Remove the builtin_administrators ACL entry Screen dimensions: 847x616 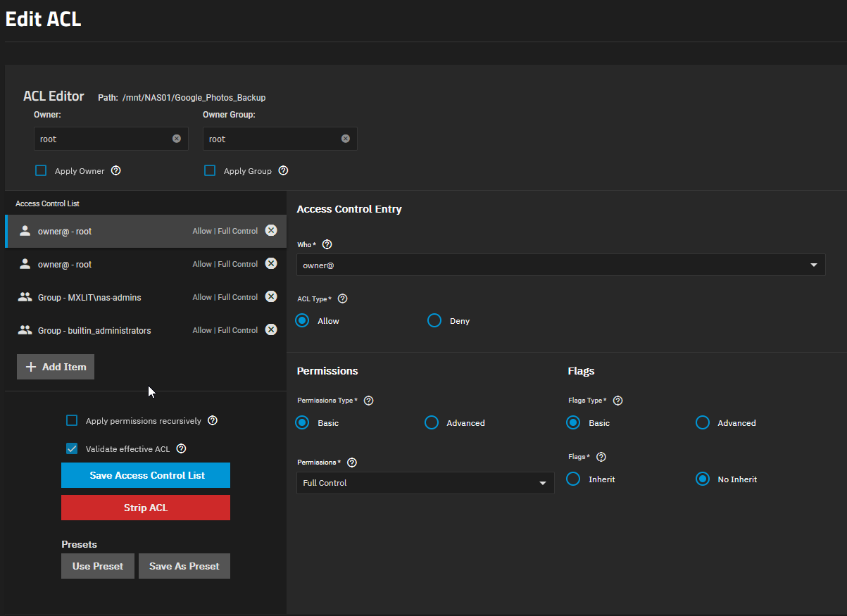271,329
